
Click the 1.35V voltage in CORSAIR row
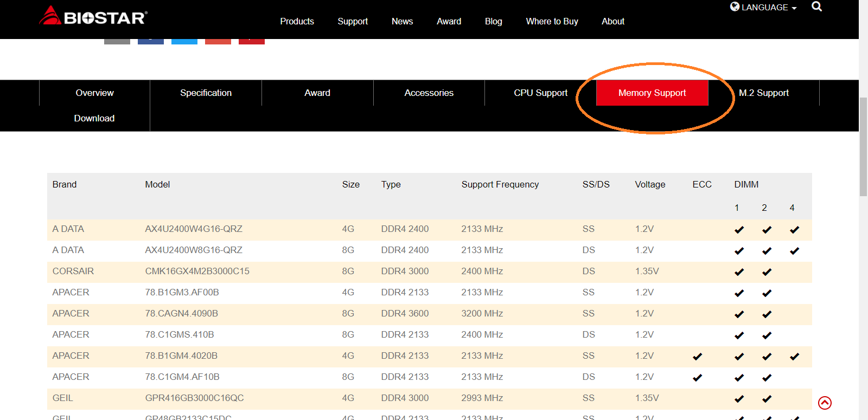(647, 271)
